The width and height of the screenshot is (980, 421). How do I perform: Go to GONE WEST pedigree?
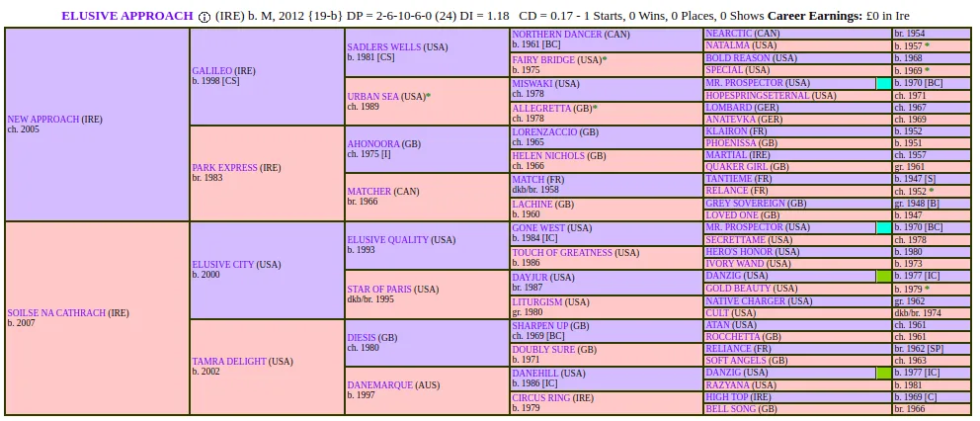point(538,227)
